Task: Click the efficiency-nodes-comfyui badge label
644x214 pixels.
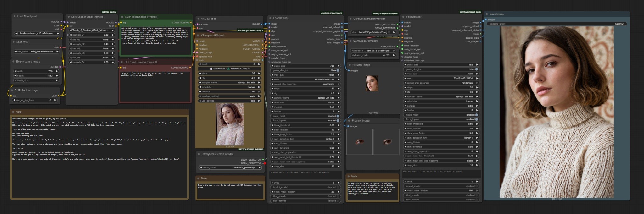Action: pyautogui.click(x=250, y=30)
